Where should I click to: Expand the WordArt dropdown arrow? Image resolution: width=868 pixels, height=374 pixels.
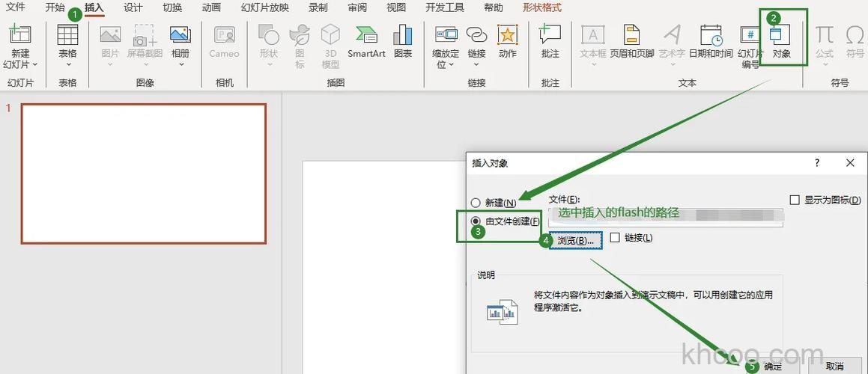[x=672, y=65]
